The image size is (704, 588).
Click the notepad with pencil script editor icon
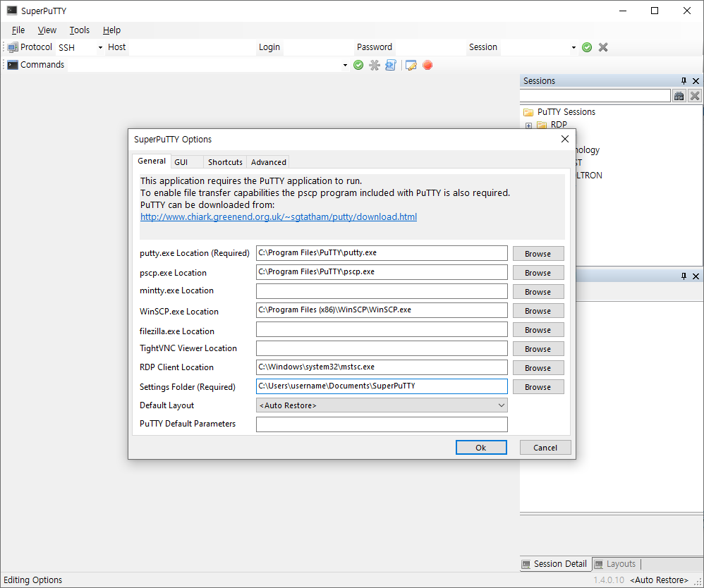411,65
